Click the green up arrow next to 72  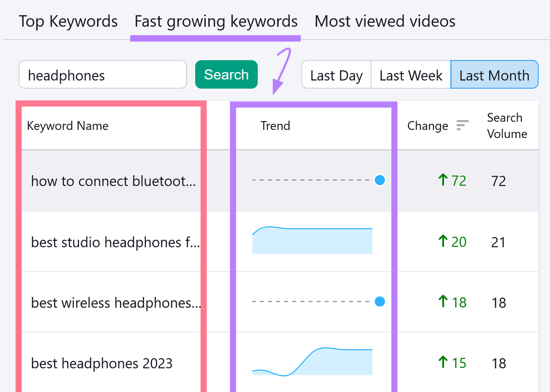click(x=443, y=180)
